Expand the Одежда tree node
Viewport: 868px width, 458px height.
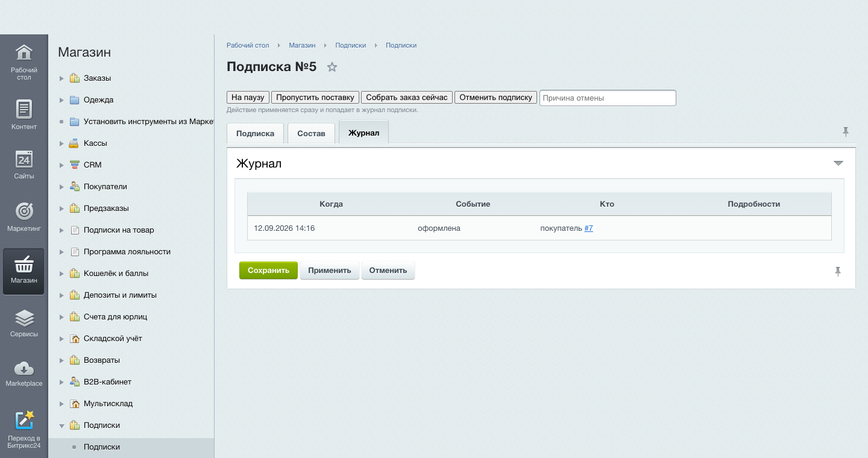tap(61, 100)
